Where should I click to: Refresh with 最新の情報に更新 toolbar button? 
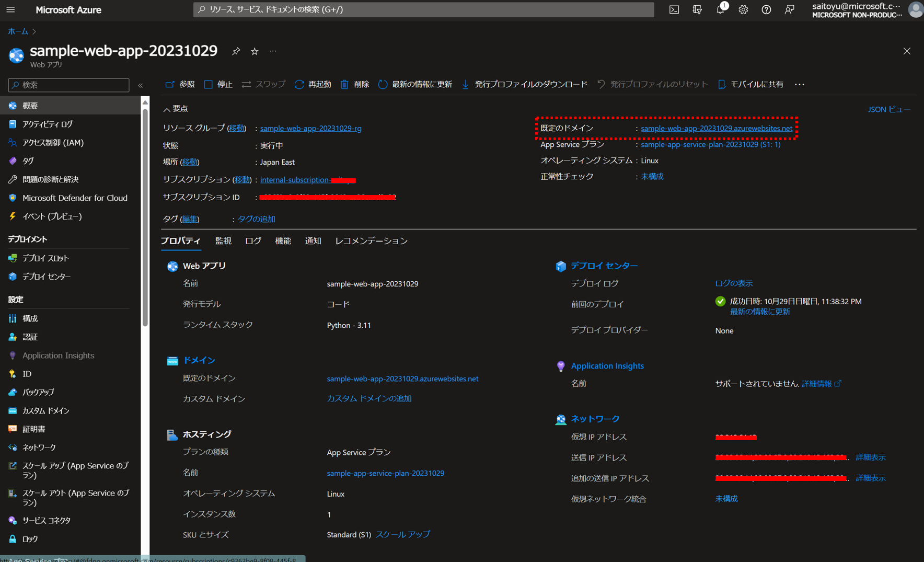coord(415,84)
